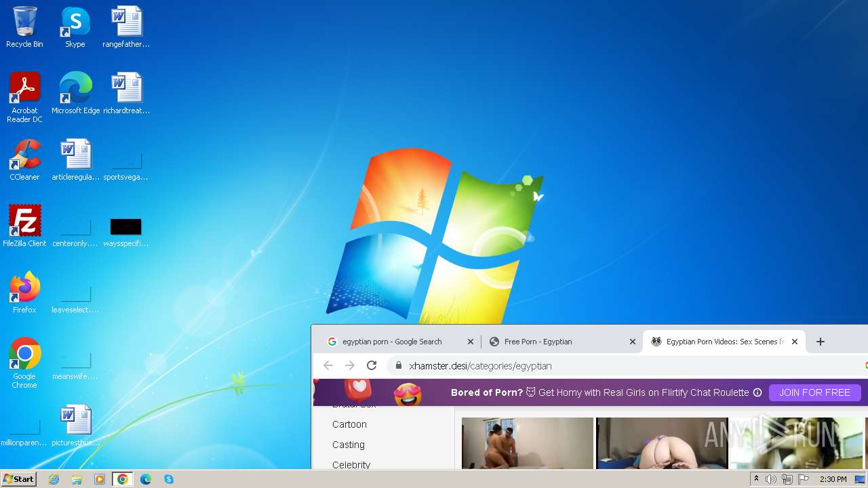The image size is (868, 488).
Task: Open the Recycle Bin desktop icon
Action: pos(24,28)
